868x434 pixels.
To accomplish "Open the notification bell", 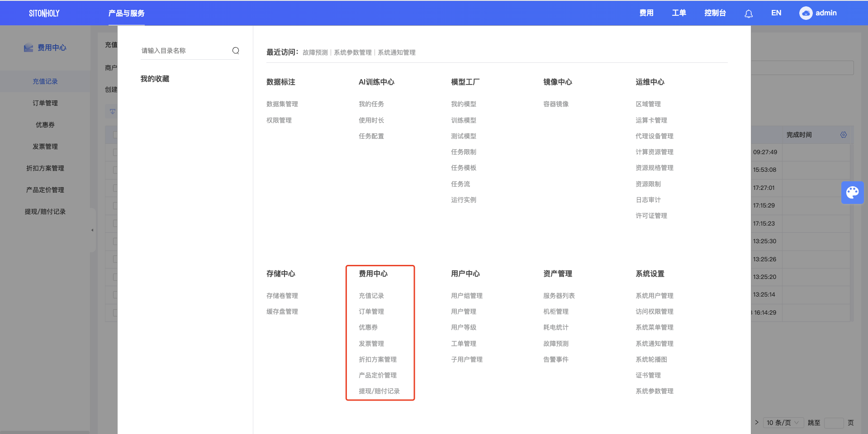I will click(x=749, y=14).
